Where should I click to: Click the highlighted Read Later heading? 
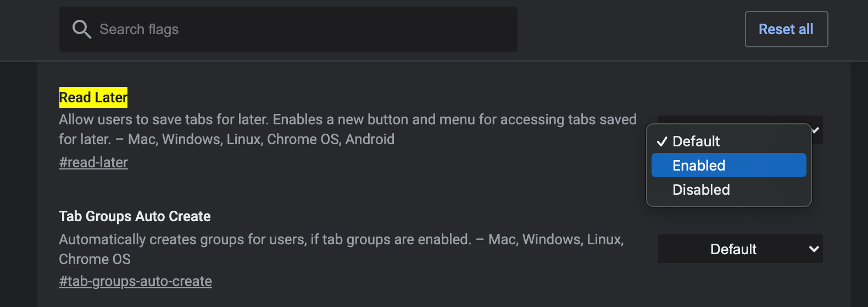coord(93,97)
